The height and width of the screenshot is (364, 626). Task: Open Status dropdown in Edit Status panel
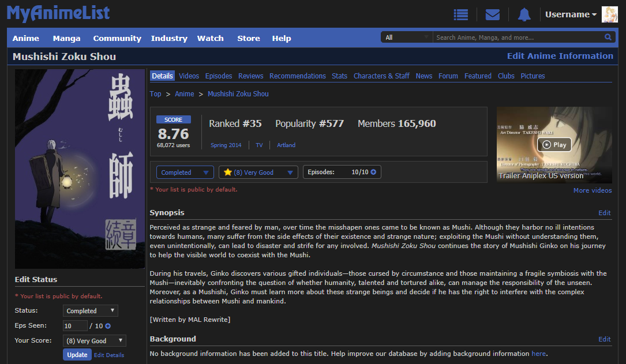click(90, 310)
